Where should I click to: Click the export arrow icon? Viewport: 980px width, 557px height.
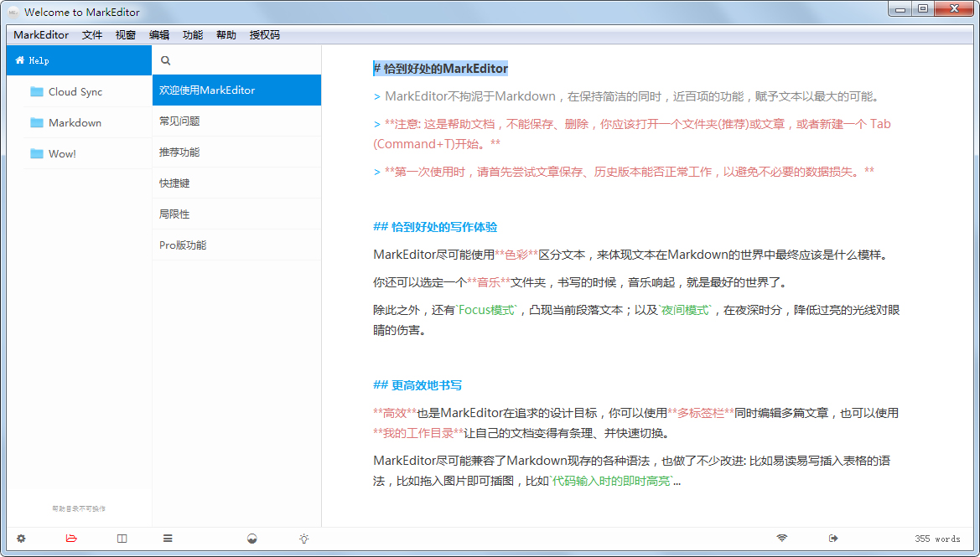click(x=833, y=538)
